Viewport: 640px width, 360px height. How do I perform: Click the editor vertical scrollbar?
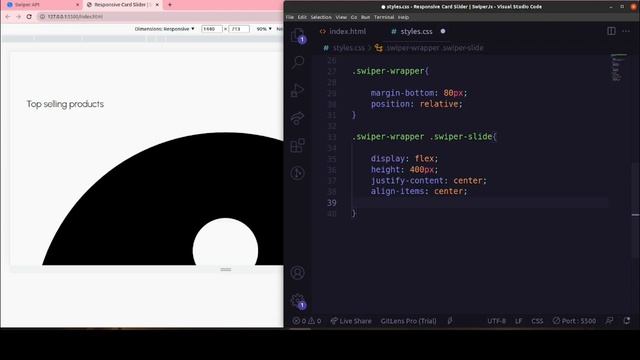tap(636, 211)
